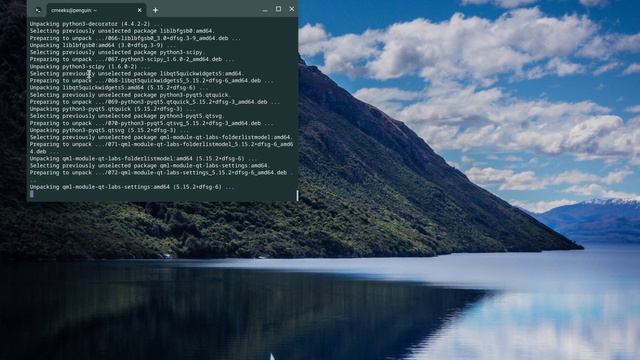Click 'Unpacking python3-pyqt5.qtquick' line
This screenshot has width=640, height=360.
click(112, 109)
